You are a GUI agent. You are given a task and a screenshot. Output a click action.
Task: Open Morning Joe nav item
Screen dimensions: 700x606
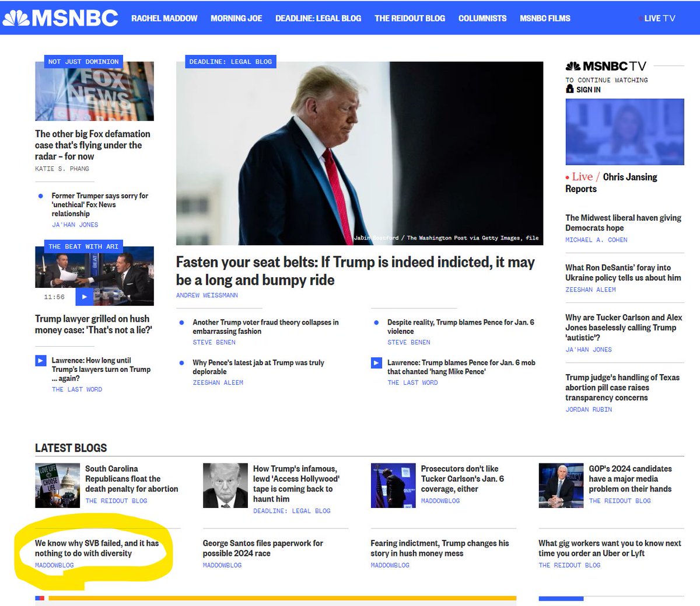(236, 18)
